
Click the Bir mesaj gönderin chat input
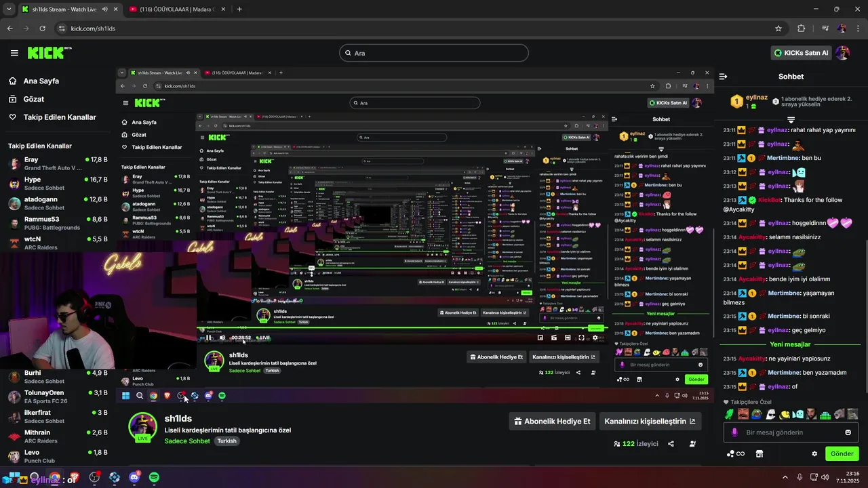coord(791,432)
